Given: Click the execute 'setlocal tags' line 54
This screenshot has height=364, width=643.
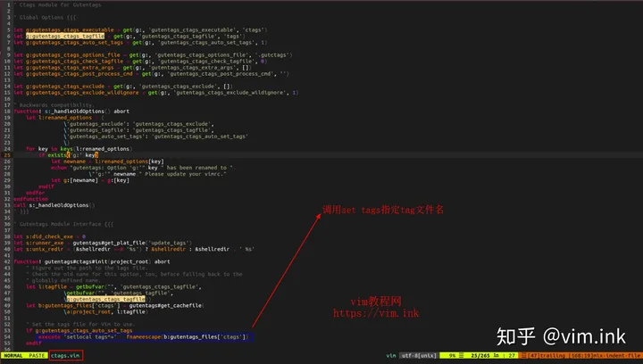Looking at the screenshot, I should coord(144,337).
